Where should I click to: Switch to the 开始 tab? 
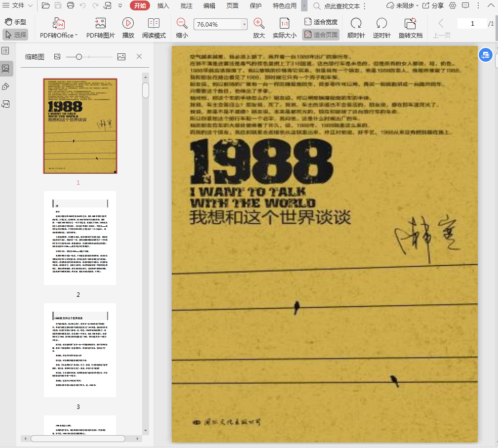(140, 5)
